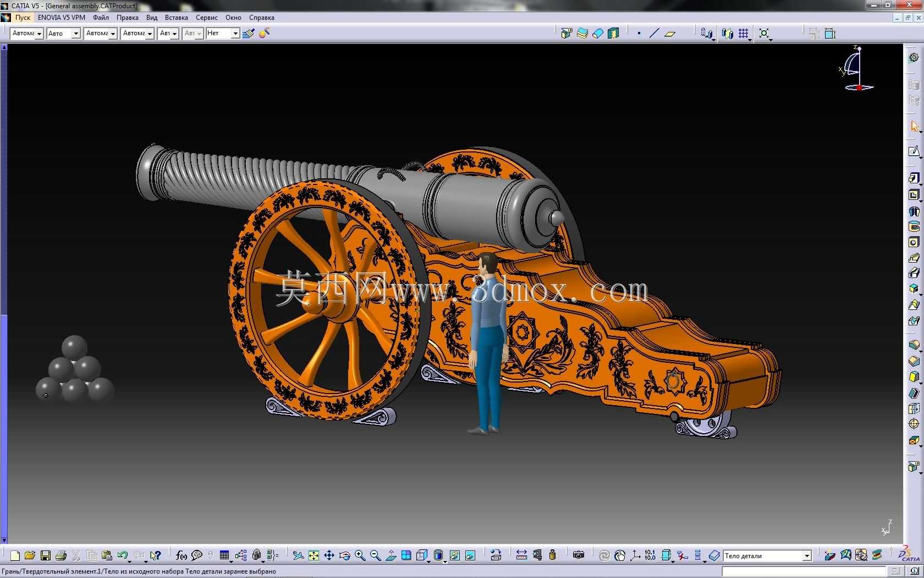Click the left vertical scrollbar down arrow
This screenshot has height=578, width=924.
coord(4,541)
